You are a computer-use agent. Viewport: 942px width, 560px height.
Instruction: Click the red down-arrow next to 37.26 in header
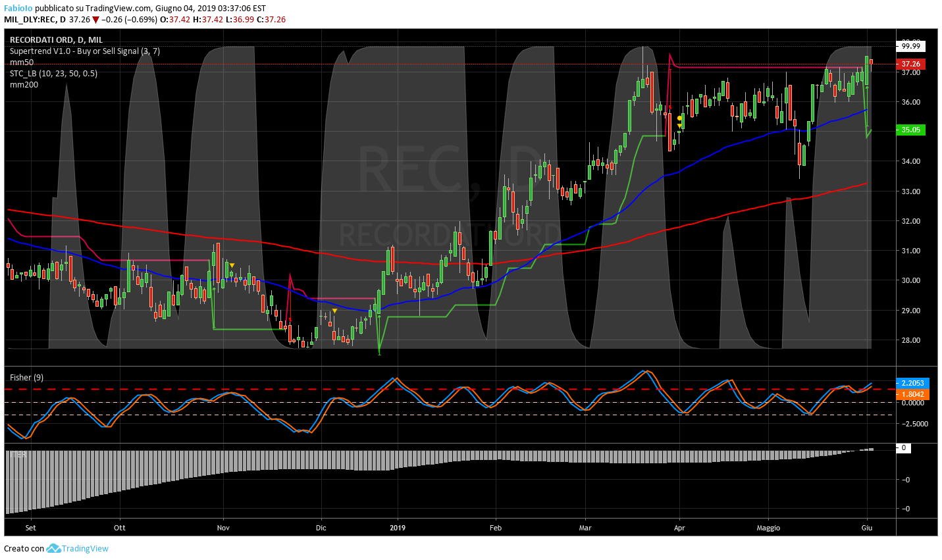[x=96, y=20]
